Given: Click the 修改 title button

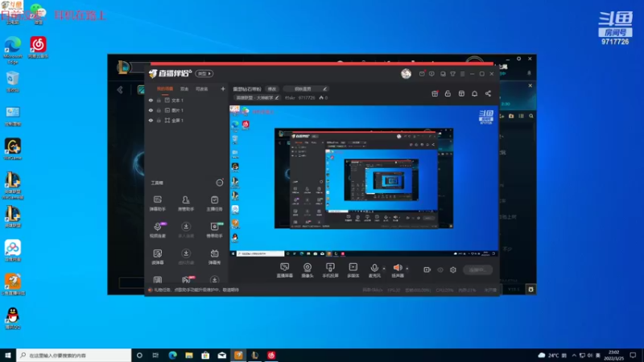Looking at the screenshot, I should click(x=272, y=89).
